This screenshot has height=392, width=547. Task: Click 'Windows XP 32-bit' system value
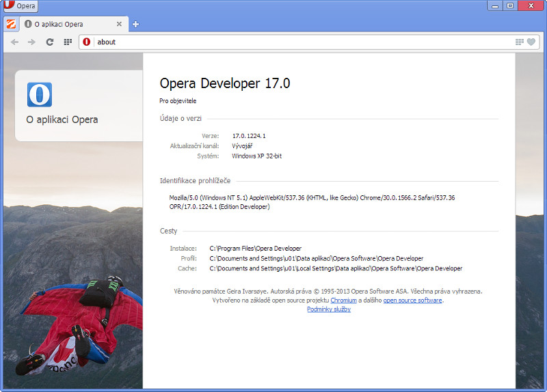257,156
